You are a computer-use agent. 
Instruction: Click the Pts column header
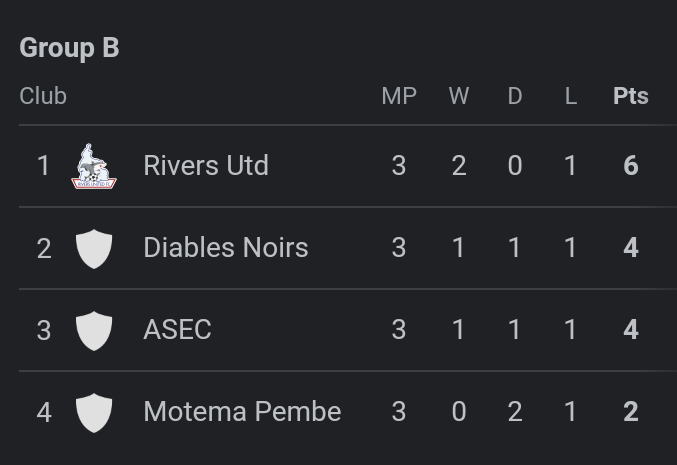click(631, 96)
